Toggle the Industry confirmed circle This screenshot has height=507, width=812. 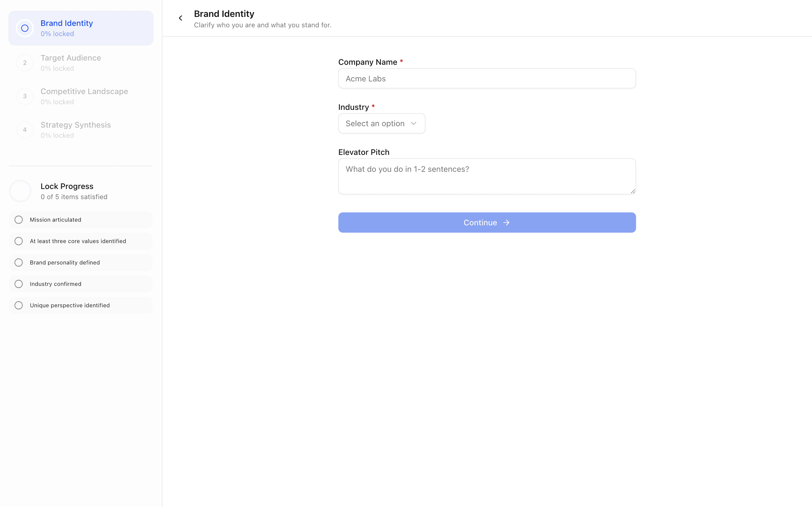18,284
